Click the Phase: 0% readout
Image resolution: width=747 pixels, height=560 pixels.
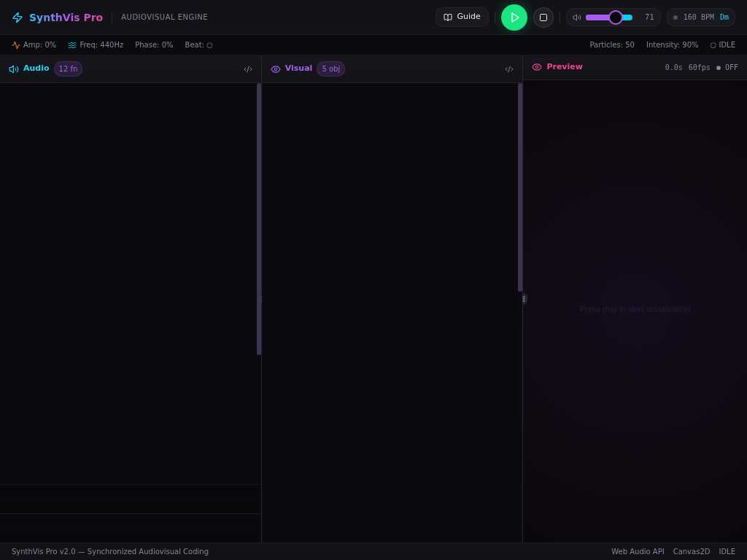pos(154,44)
